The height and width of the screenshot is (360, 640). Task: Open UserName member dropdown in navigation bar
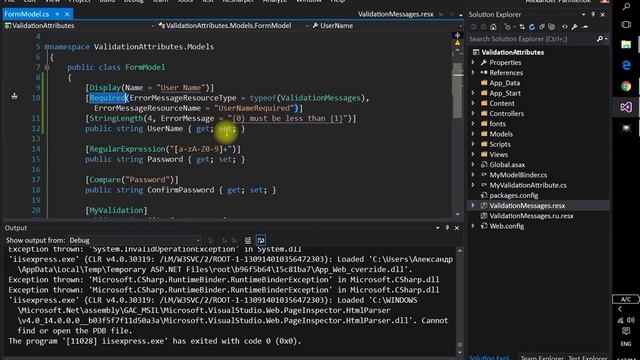click(386, 25)
